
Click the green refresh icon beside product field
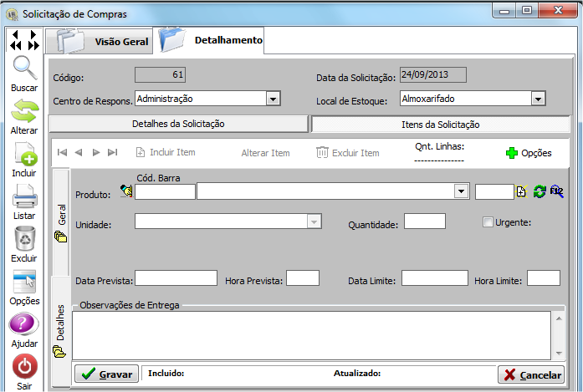(540, 191)
